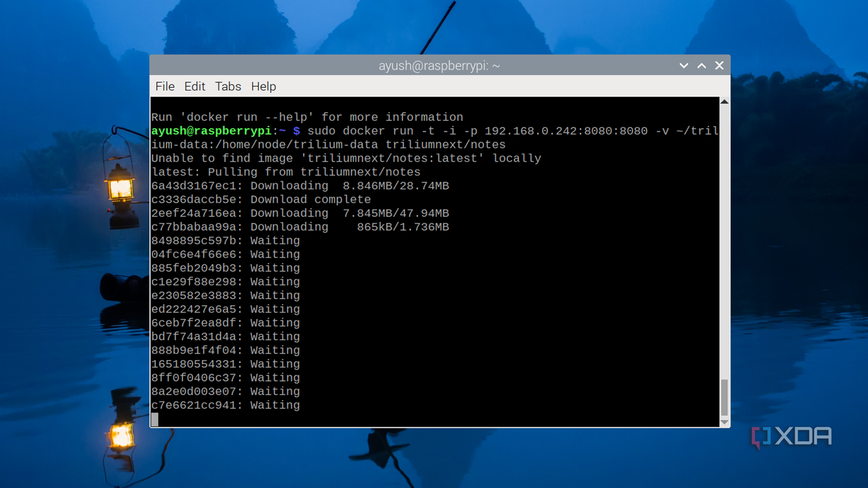Click 'e230582e3883: Waiting' line
This screenshot has height=488, width=868.
click(x=226, y=295)
